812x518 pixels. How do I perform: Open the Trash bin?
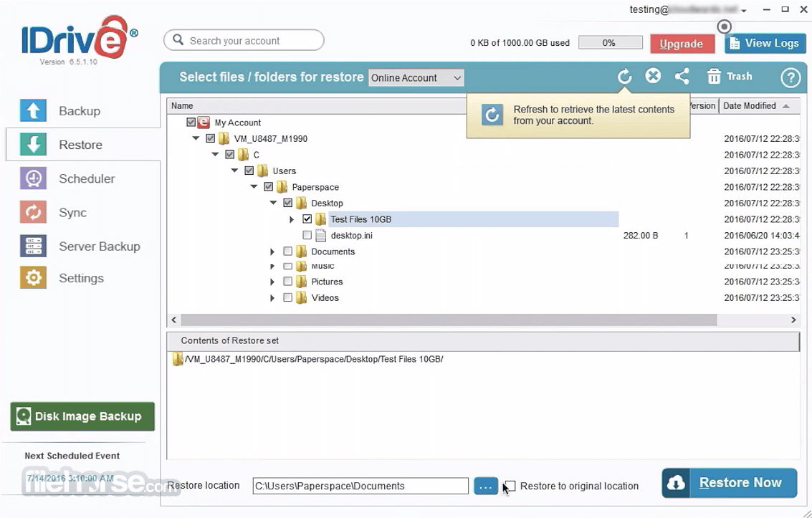pyautogui.click(x=729, y=77)
